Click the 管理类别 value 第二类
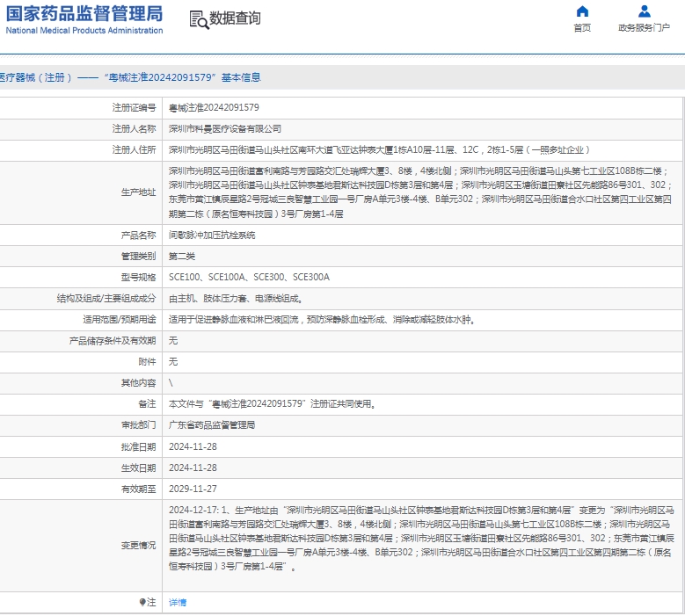The image size is (685, 616). click(x=182, y=257)
